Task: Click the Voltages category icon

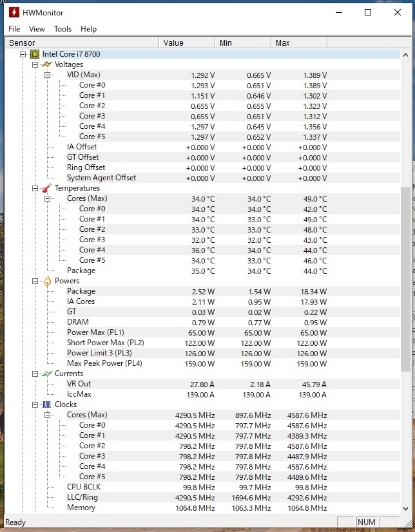Action: point(47,64)
